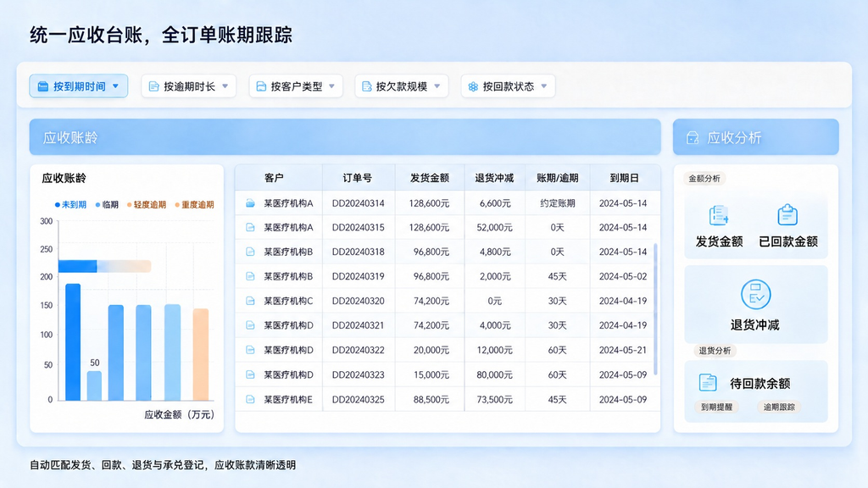868x488 pixels.
Task: Click the 发货金额 document icon
Action: (x=719, y=214)
